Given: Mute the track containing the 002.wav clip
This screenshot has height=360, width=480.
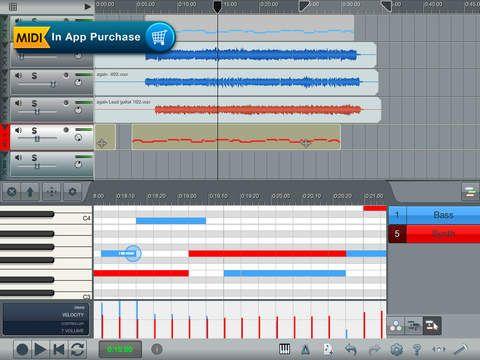Looking at the screenshot, I should click(18, 76).
